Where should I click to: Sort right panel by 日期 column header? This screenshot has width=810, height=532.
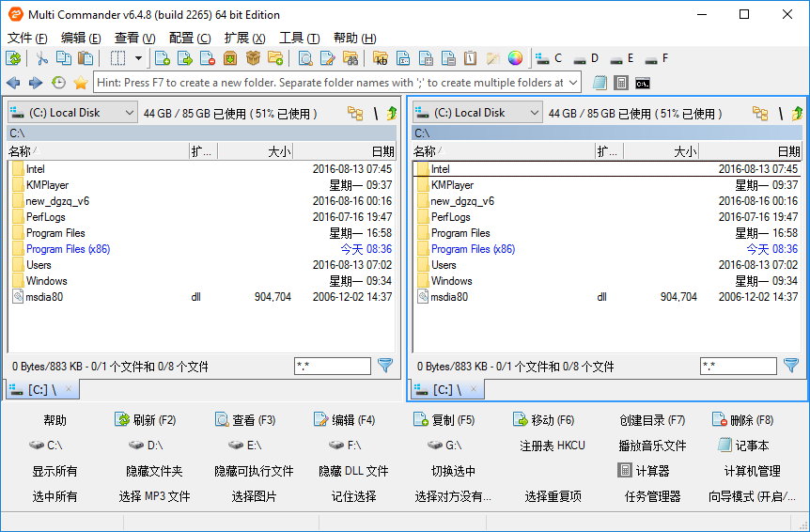750,151
